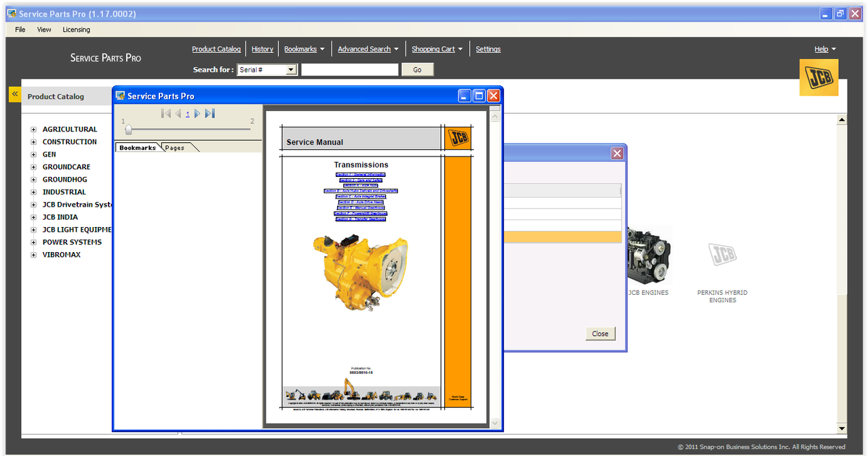Viewport: 868px width, 456px height.
Task: Expand the JCB LIGHT EQUIPMENT node
Action: point(33,230)
